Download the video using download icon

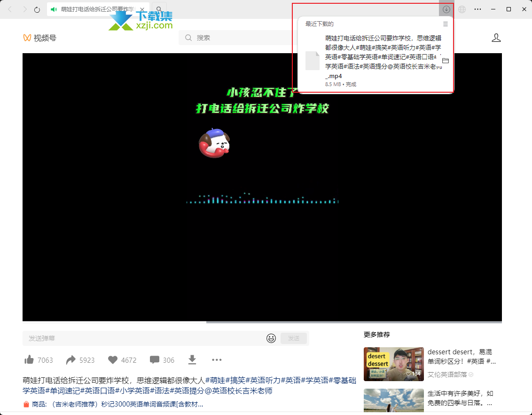192,360
